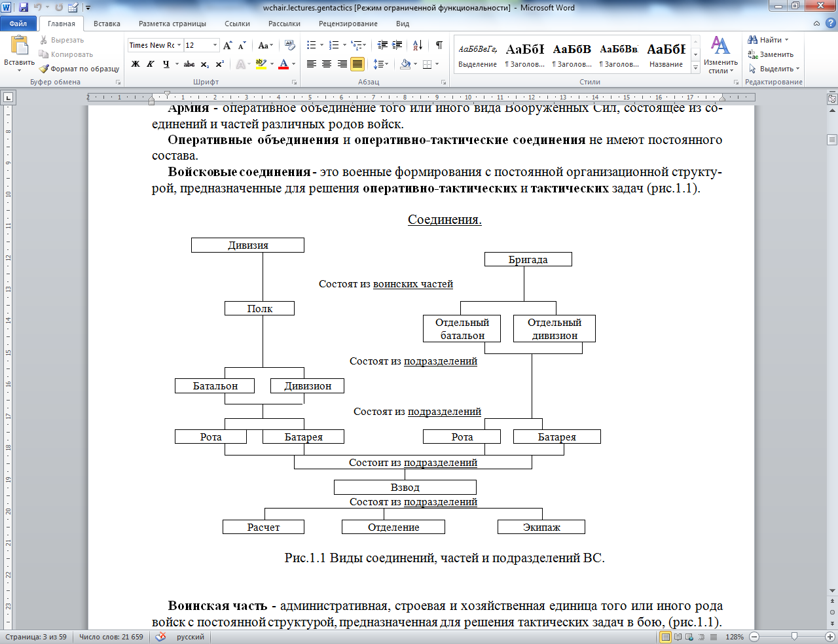
Task: Switch to web layout view
Action: pos(689,637)
